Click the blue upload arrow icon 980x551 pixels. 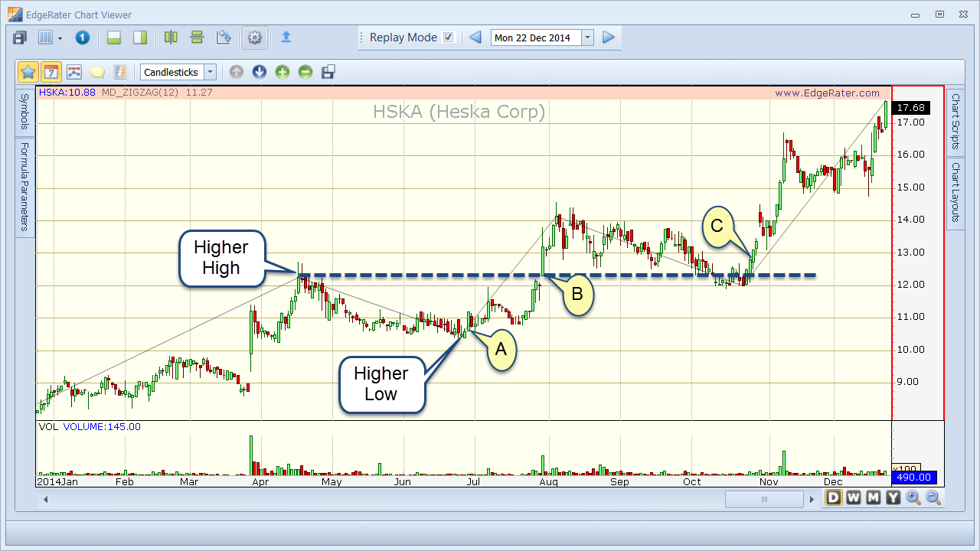(x=286, y=37)
